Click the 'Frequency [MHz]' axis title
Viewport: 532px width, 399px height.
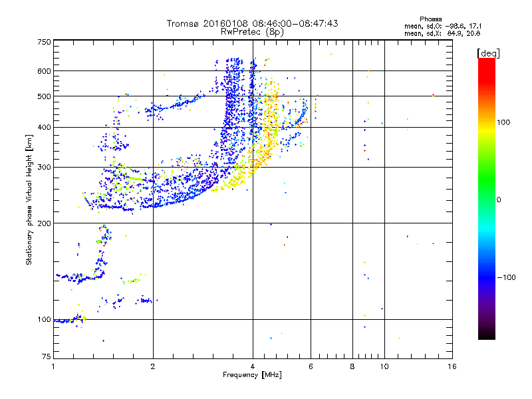(x=252, y=375)
